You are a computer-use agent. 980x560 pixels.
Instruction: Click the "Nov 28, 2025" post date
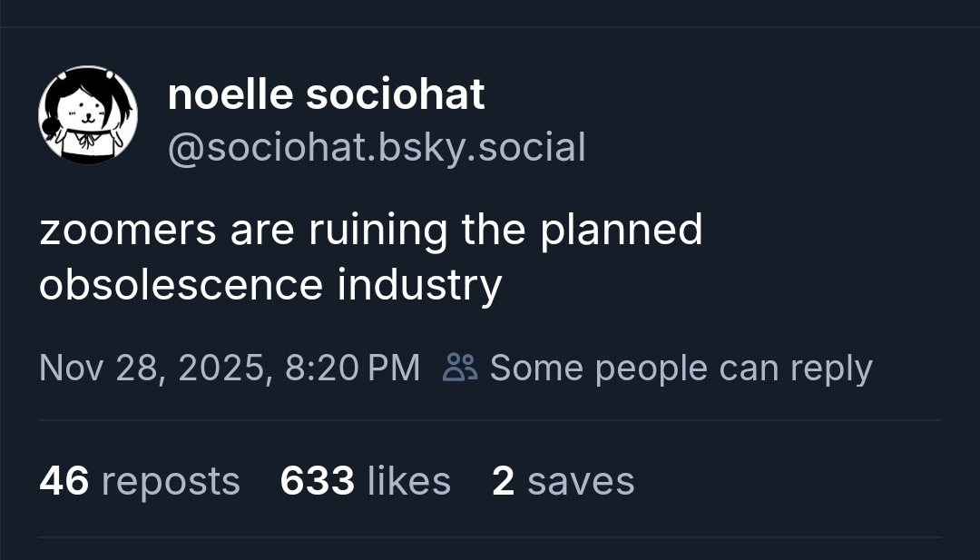[x=155, y=368]
